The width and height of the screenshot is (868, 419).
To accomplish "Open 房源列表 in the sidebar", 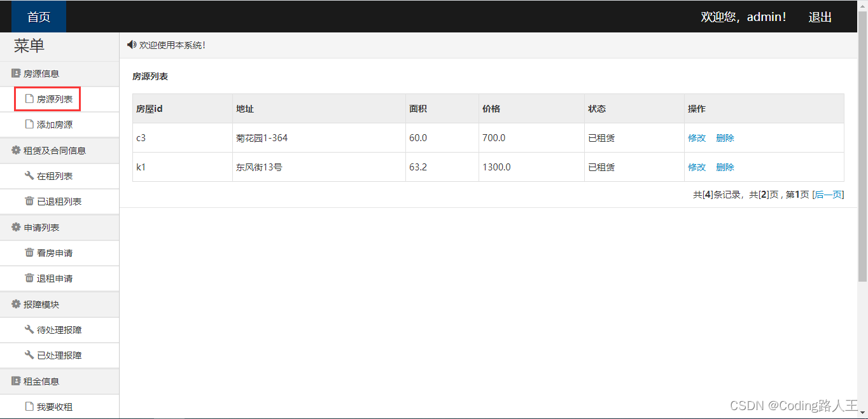I will [59, 99].
